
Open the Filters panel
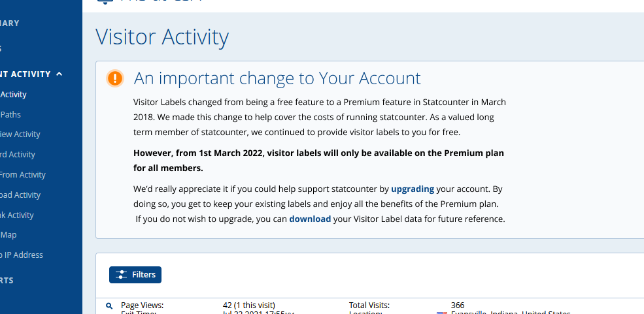coord(135,275)
